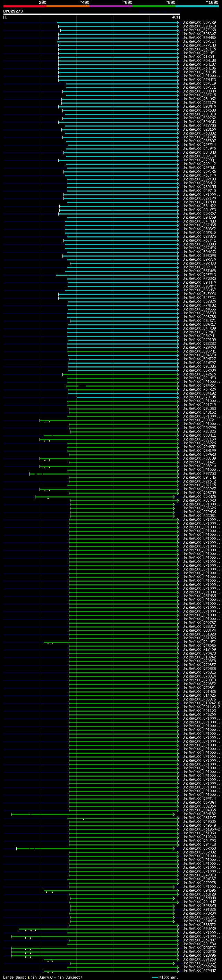Click the purple ~60% identity legend bar
Screen dimensions: 222x980
pyautogui.click(x=111, y=6)
